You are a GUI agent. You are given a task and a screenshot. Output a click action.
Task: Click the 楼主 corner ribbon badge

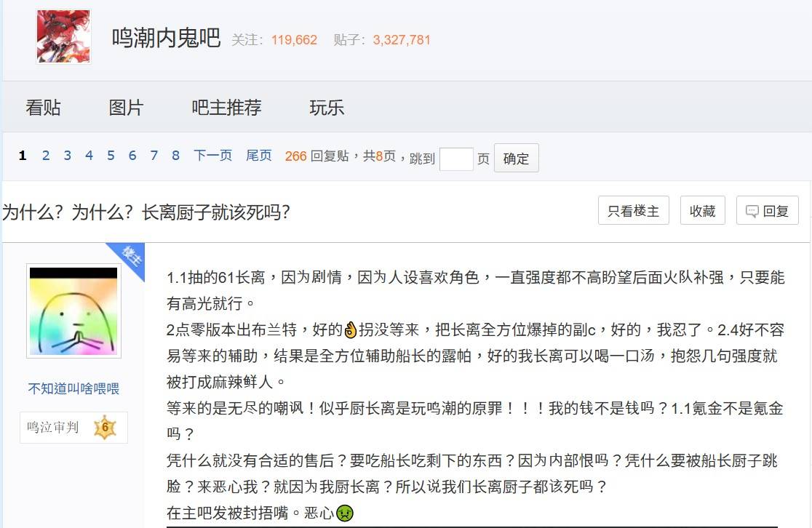(x=127, y=259)
